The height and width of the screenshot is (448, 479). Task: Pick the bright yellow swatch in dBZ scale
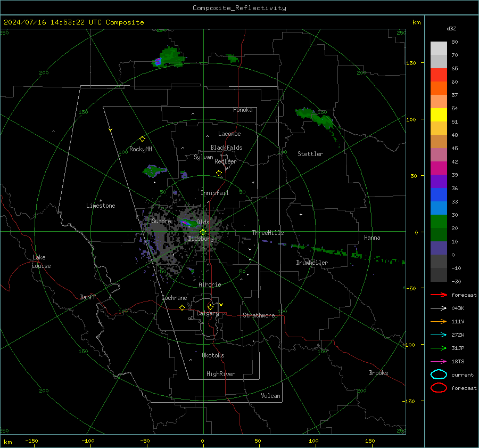point(439,115)
